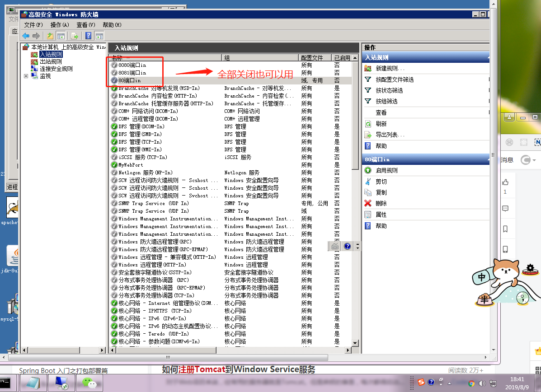Click the volume speaker tray icon
The height and width of the screenshot is (392, 541).
pos(482,383)
